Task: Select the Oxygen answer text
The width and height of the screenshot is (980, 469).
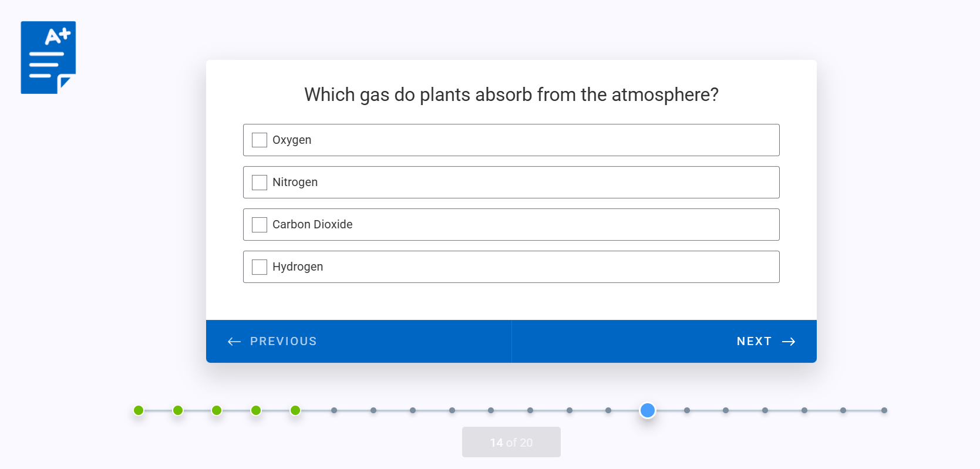Action: (x=292, y=140)
